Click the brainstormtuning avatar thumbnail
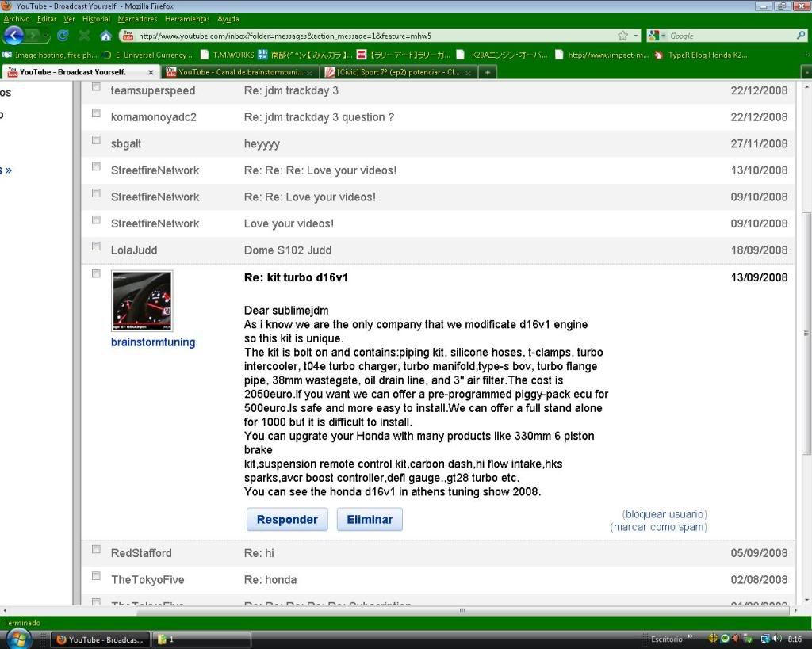812x649 pixels. (142, 300)
